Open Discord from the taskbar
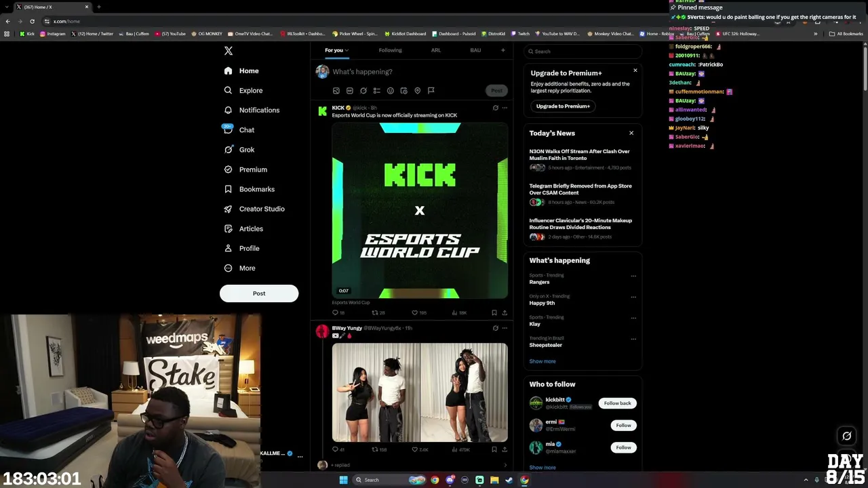 450,480
